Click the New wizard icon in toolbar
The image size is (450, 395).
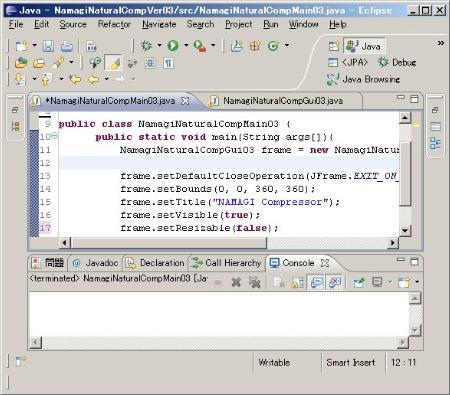click(21, 46)
